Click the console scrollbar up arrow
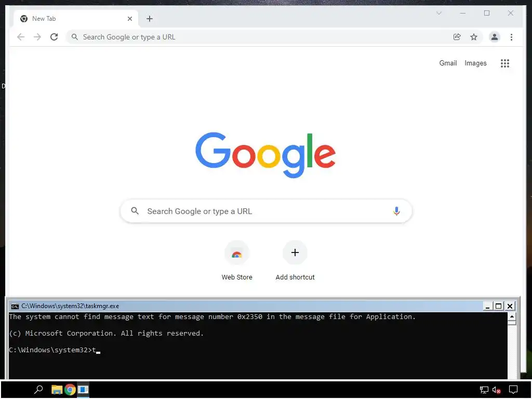The image size is (532, 399). point(512,316)
